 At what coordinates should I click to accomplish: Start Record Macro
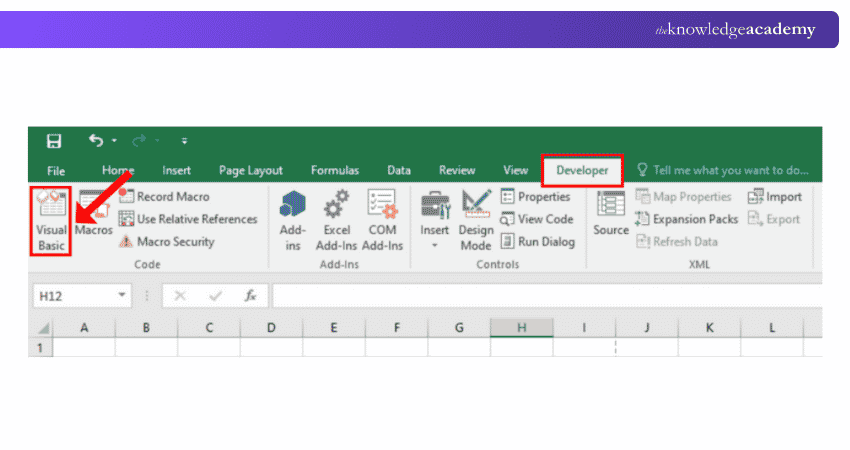coord(164,196)
